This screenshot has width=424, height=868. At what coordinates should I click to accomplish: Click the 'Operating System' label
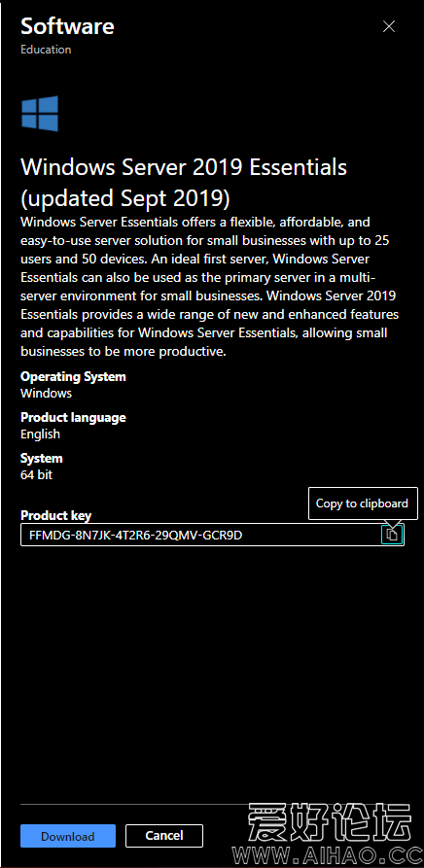pos(73,376)
